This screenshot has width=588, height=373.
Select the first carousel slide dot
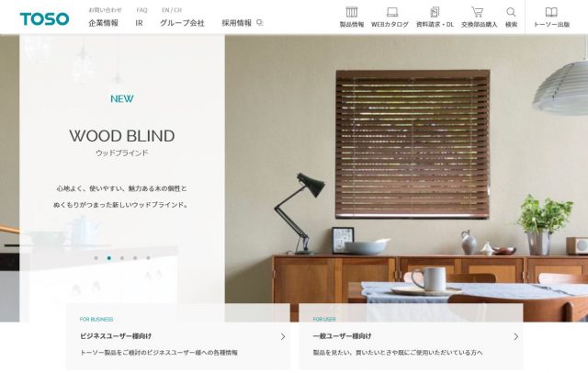(x=96, y=258)
